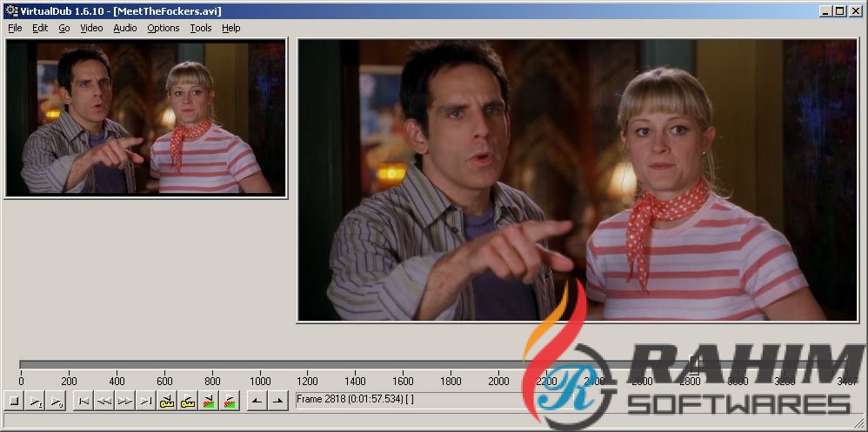868x432 pixels.
Task: Click the VirtualDub gear icon in title bar
Action: [x=11, y=10]
